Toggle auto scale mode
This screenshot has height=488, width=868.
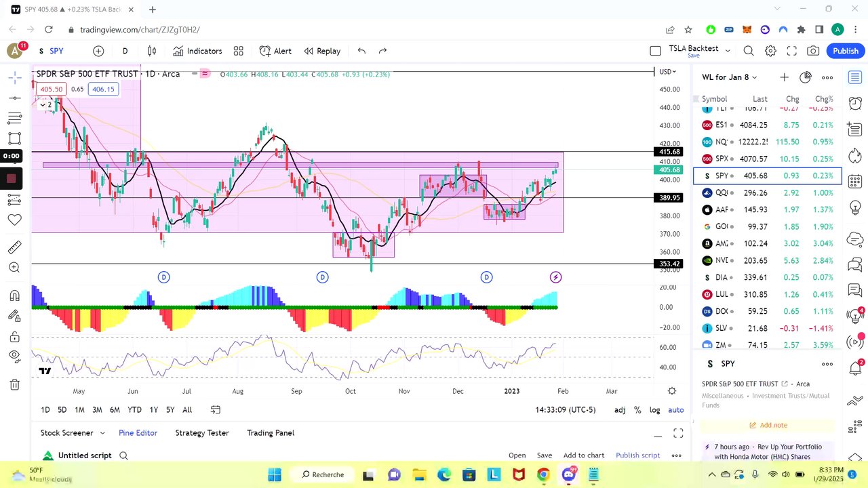coord(676,409)
